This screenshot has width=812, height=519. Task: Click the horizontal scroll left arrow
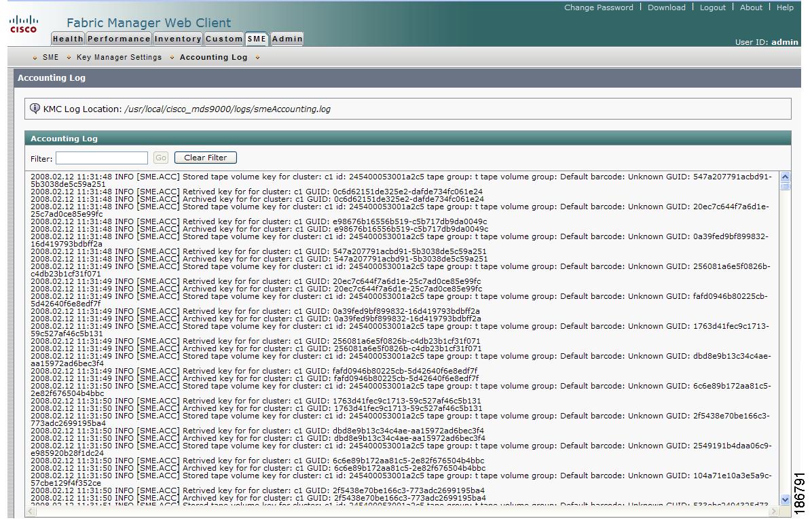(x=31, y=512)
